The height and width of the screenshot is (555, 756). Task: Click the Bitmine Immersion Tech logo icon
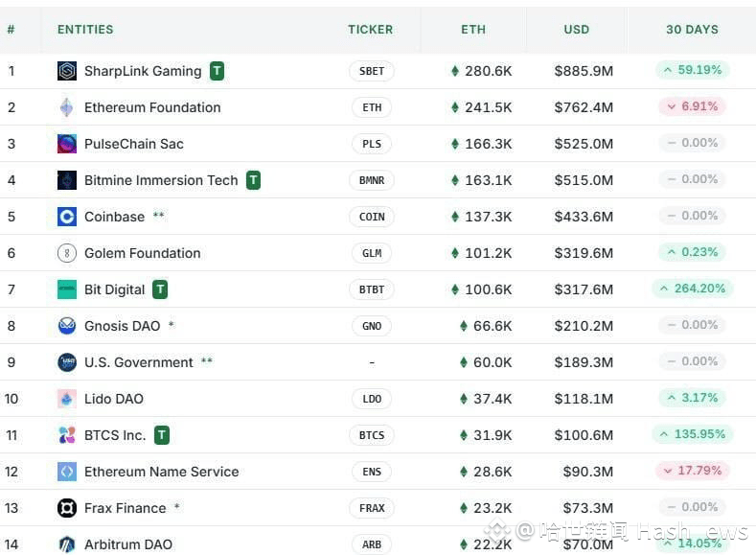pyautogui.click(x=66, y=180)
